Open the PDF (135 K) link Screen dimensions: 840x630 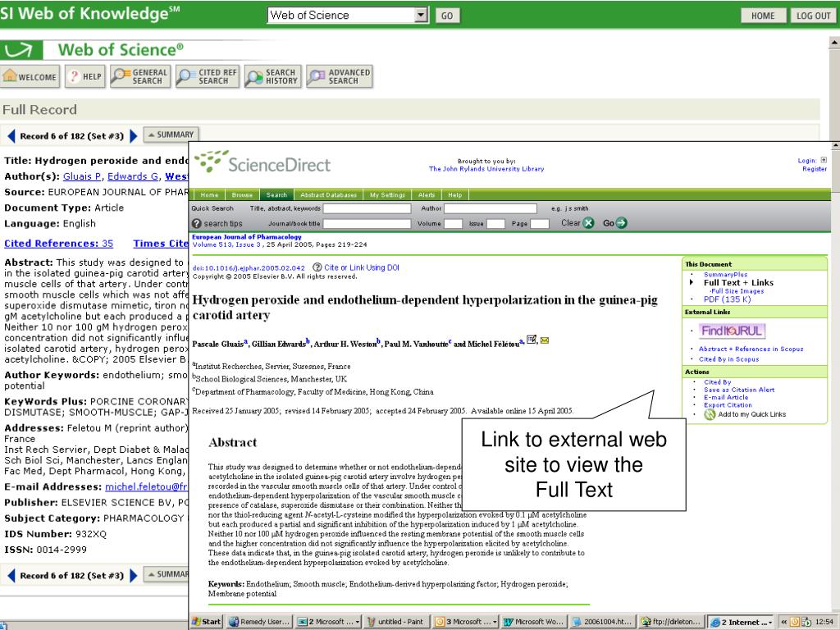(x=727, y=299)
